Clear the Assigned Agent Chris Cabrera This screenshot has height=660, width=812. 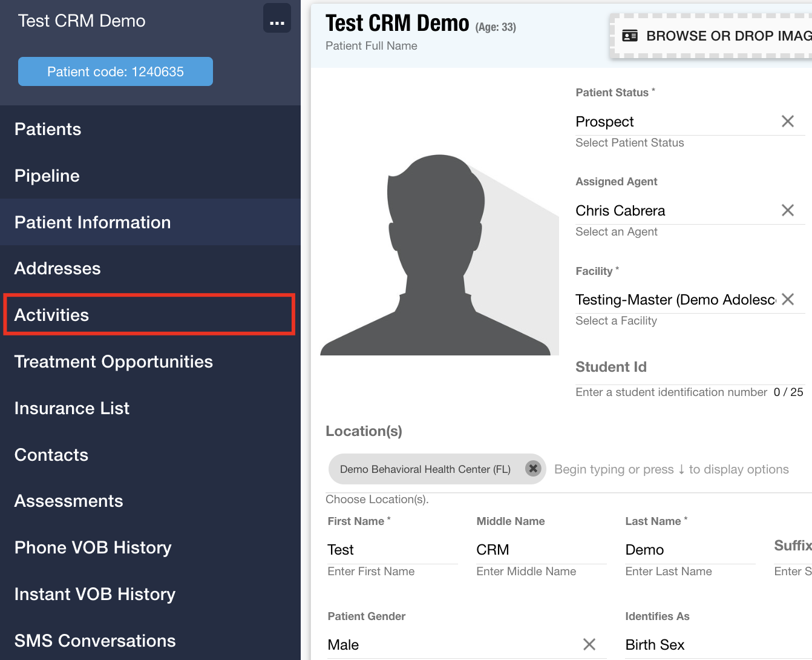pyautogui.click(x=788, y=210)
